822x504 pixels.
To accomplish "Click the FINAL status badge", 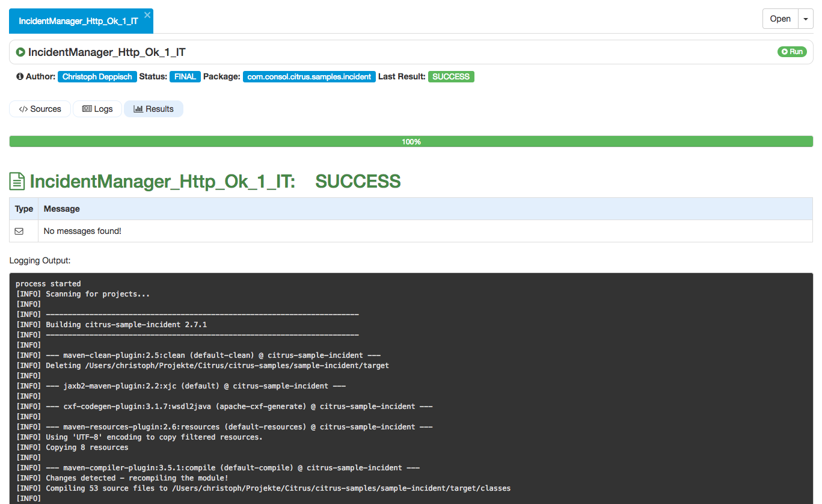I will click(185, 77).
